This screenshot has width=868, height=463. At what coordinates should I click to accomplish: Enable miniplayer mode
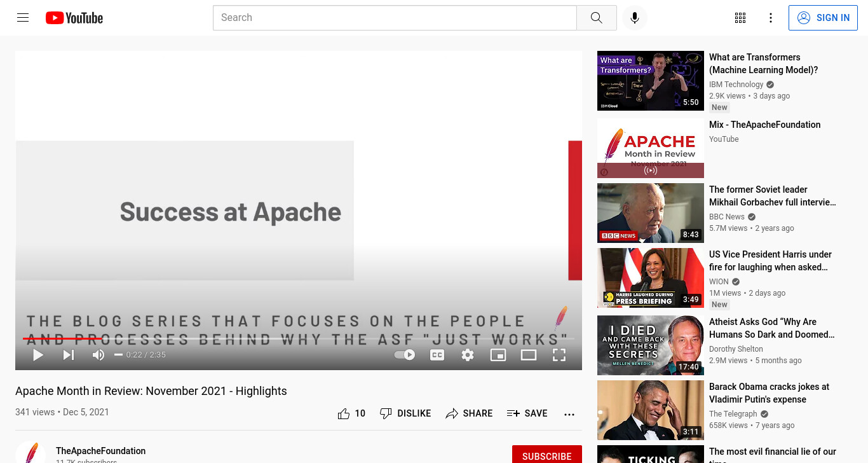click(498, 355)
